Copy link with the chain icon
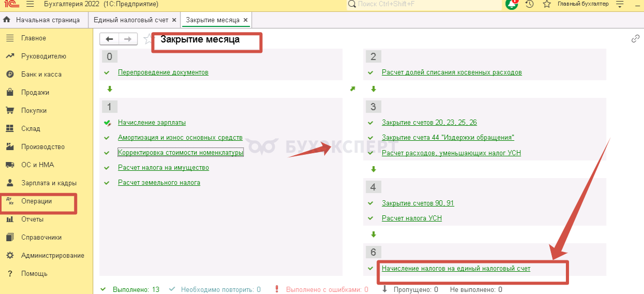 click(x=636, y=39)
